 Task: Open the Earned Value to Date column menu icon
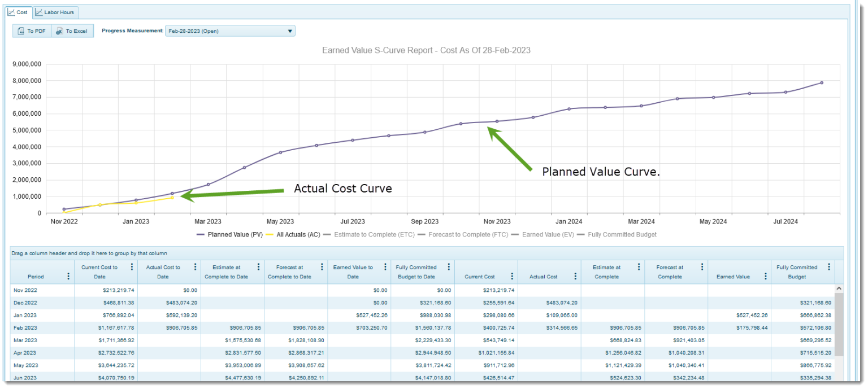[386, 267]
